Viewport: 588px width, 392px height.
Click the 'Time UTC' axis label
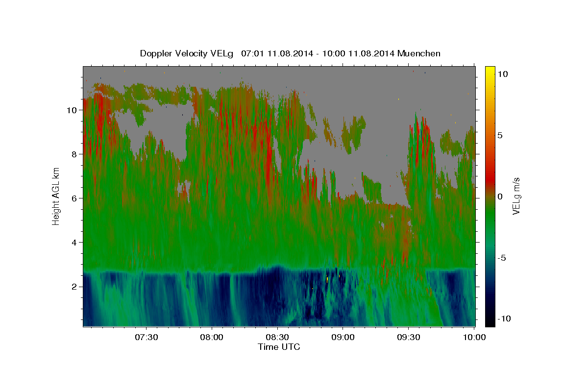pyautogui.click(x=279, y=347)
